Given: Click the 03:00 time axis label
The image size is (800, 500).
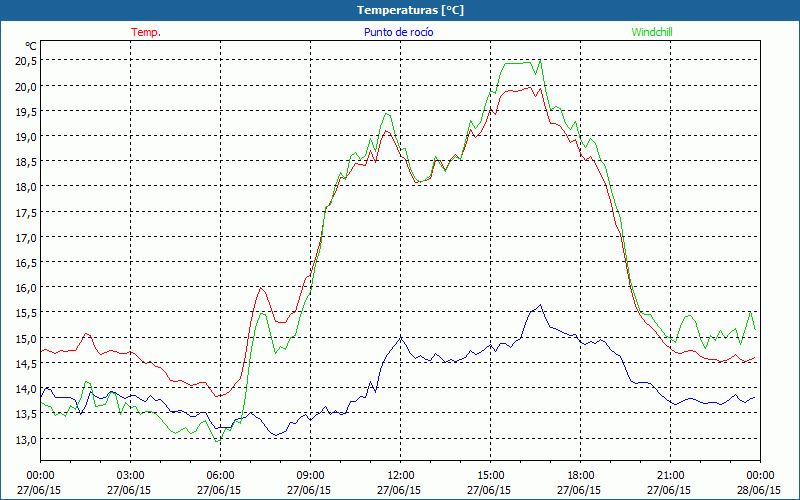Looking at the screenshot, I should pos(130,476).
